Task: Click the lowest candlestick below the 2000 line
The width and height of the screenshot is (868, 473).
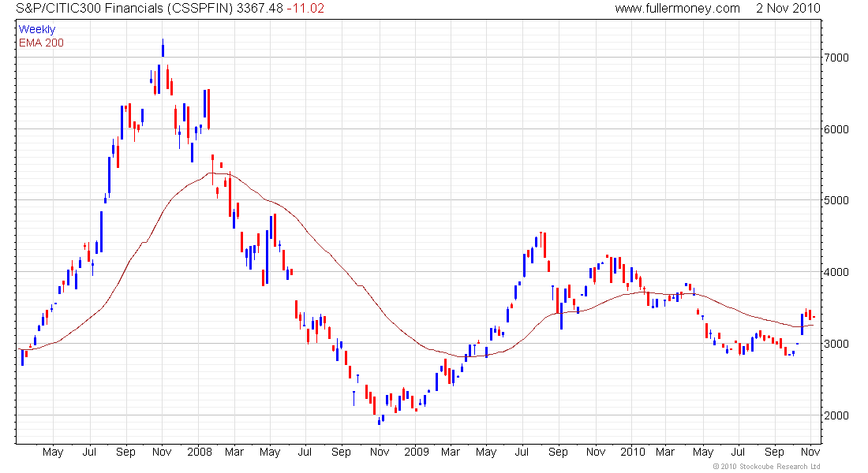Action: click(x=380, y=421)
